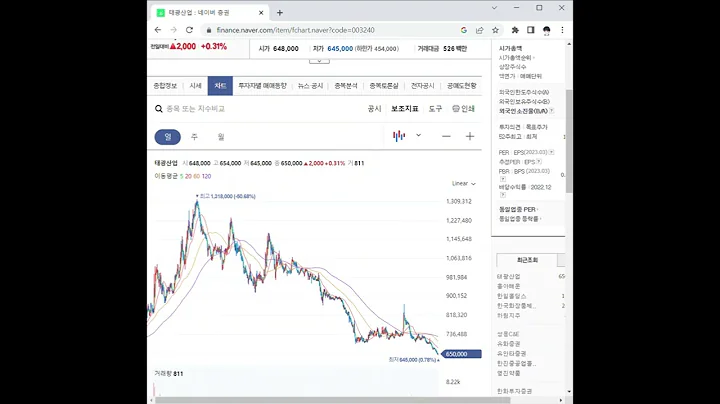Screen dimensions: 720x404
Task: Open 동일업종 등락률 link
Action: click(520, 219)
